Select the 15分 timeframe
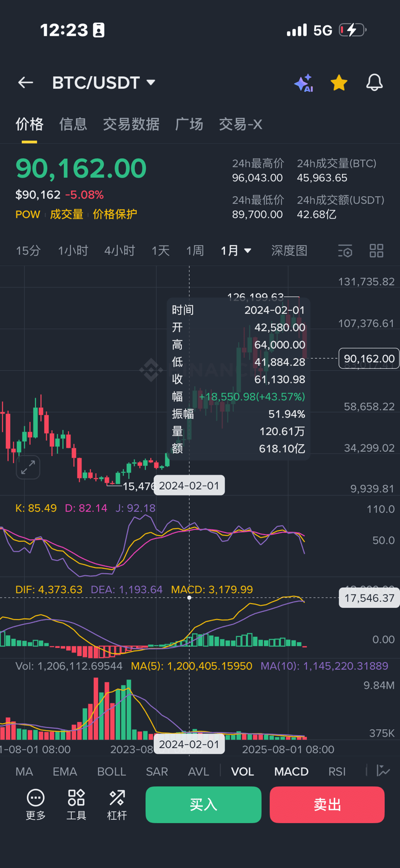 tap(28, 250)
